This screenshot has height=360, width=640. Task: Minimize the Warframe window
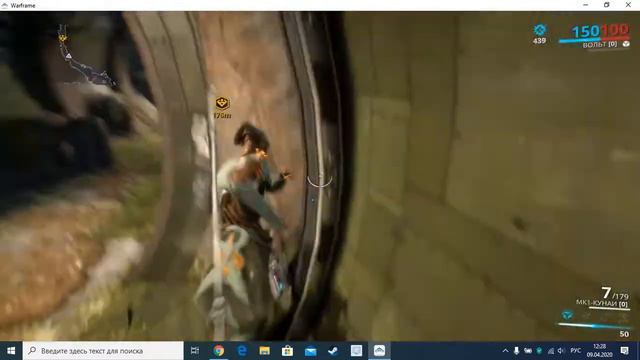(x=586, y=5)
